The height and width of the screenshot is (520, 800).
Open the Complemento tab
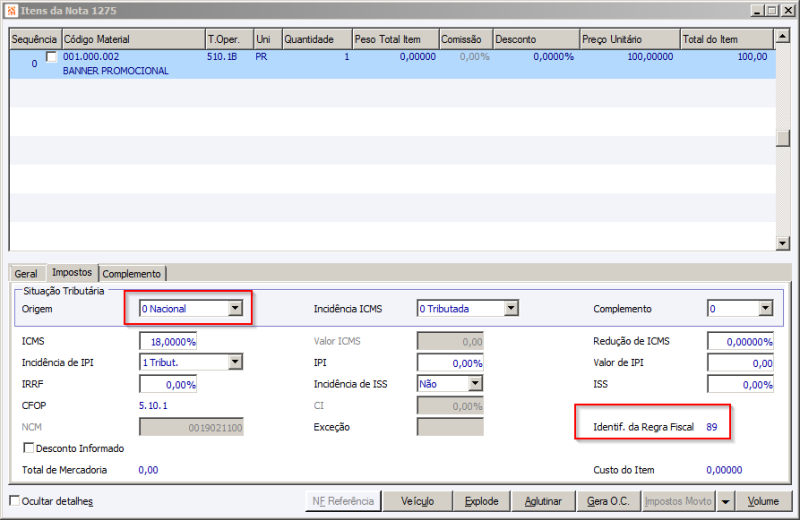[132, 274]
